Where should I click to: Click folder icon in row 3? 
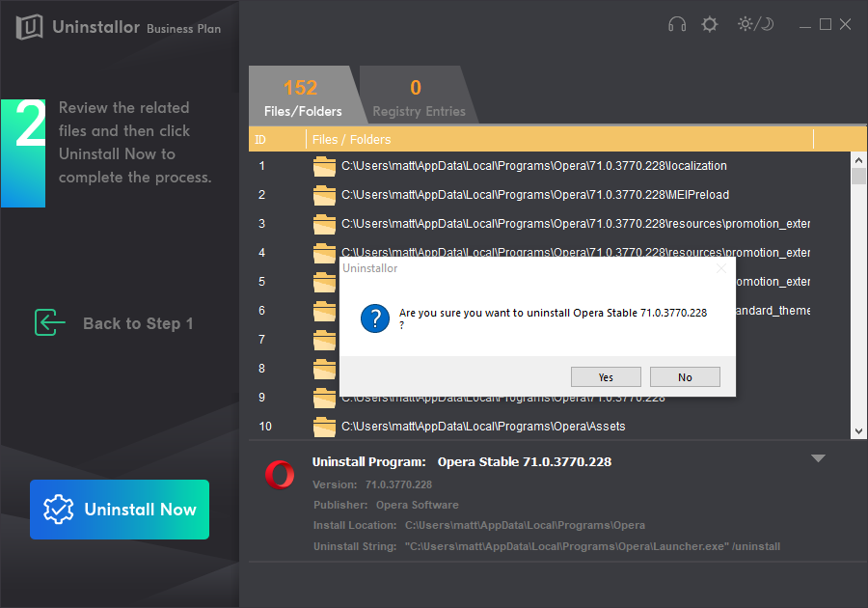pyautogui.click(x=324, y=224)
